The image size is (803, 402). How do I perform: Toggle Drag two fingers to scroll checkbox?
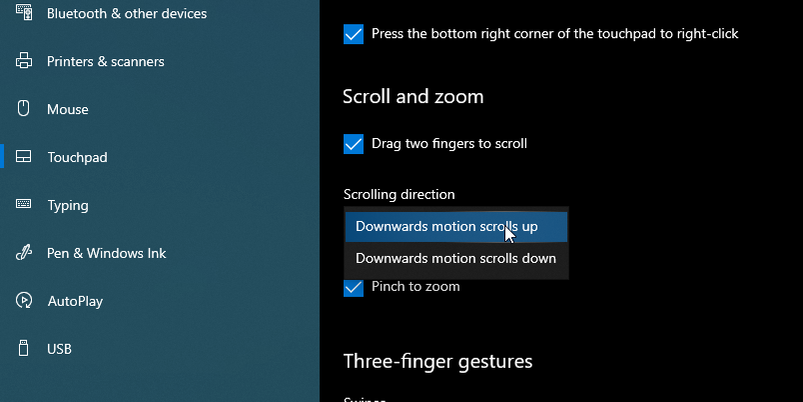coord(353,144)
